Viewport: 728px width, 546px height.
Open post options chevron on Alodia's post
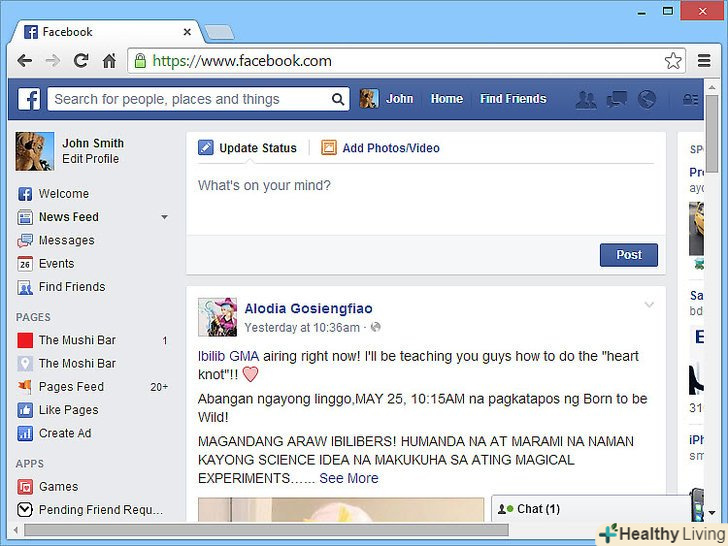coord(649,305)
